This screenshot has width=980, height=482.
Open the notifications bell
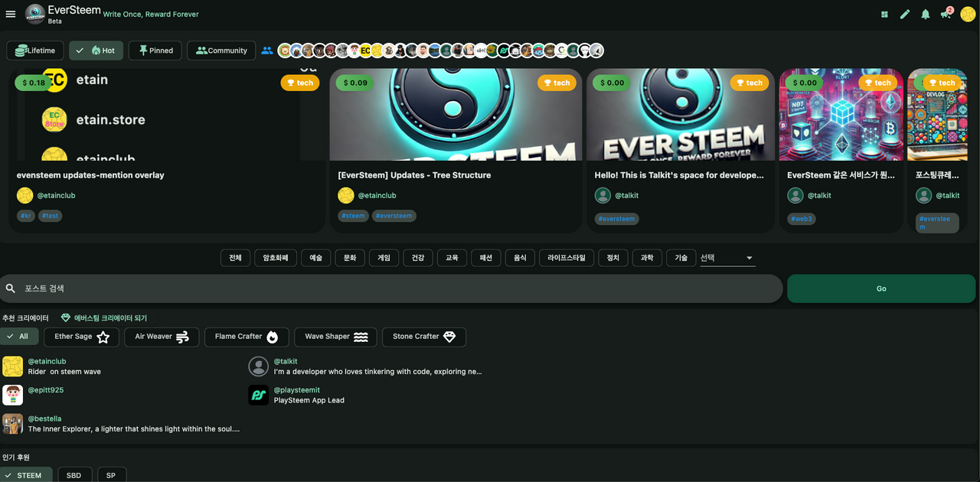coord(926,14)
